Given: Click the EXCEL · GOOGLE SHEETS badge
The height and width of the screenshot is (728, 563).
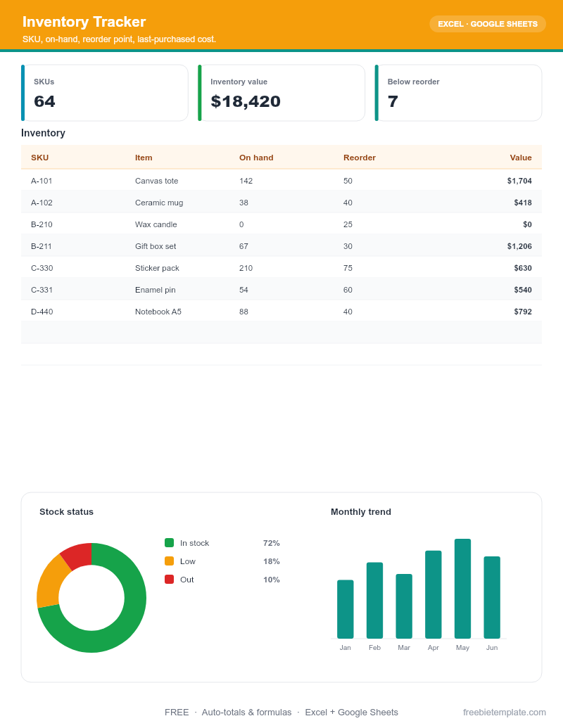Looking at the screenshot, I should point(487,24).
